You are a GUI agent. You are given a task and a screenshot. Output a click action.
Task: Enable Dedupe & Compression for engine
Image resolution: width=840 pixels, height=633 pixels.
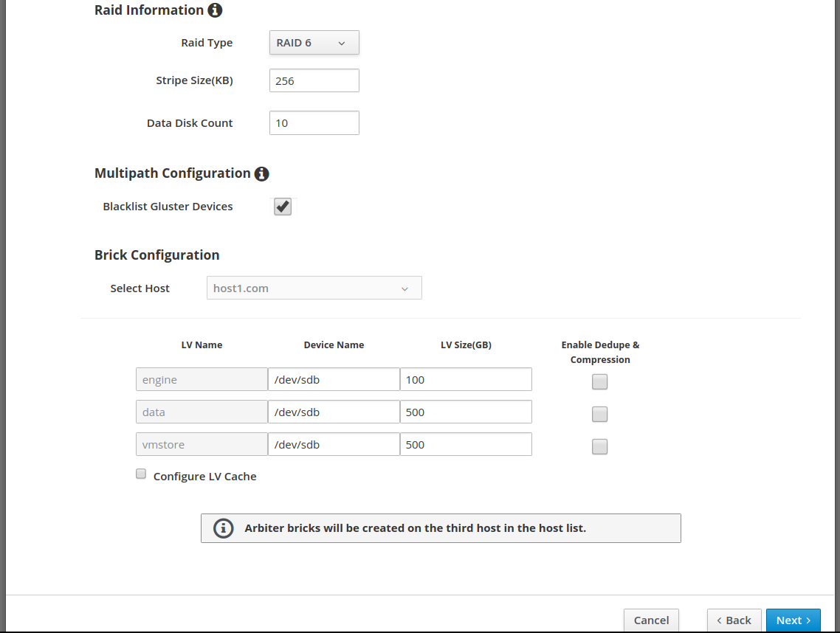click(599, 381)
